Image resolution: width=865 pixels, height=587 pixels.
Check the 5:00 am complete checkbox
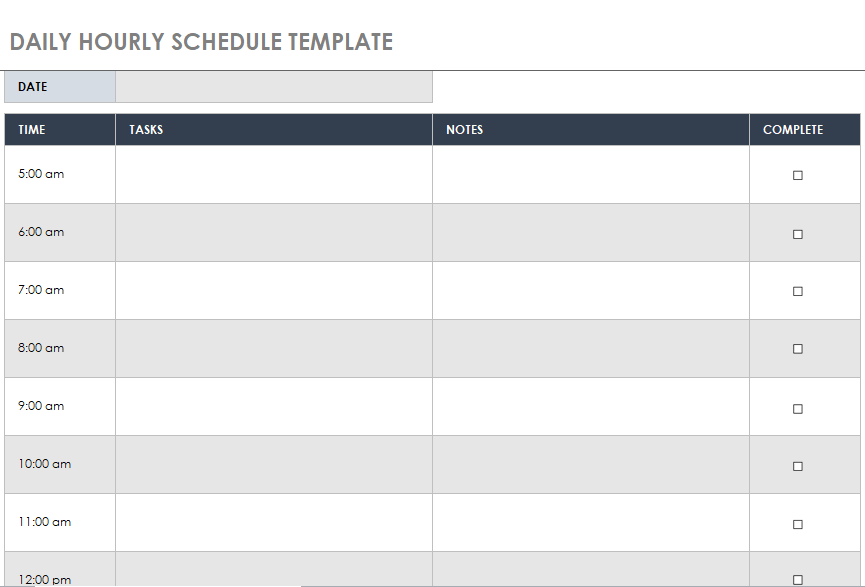pyautogui.click(x=798, y=175)
